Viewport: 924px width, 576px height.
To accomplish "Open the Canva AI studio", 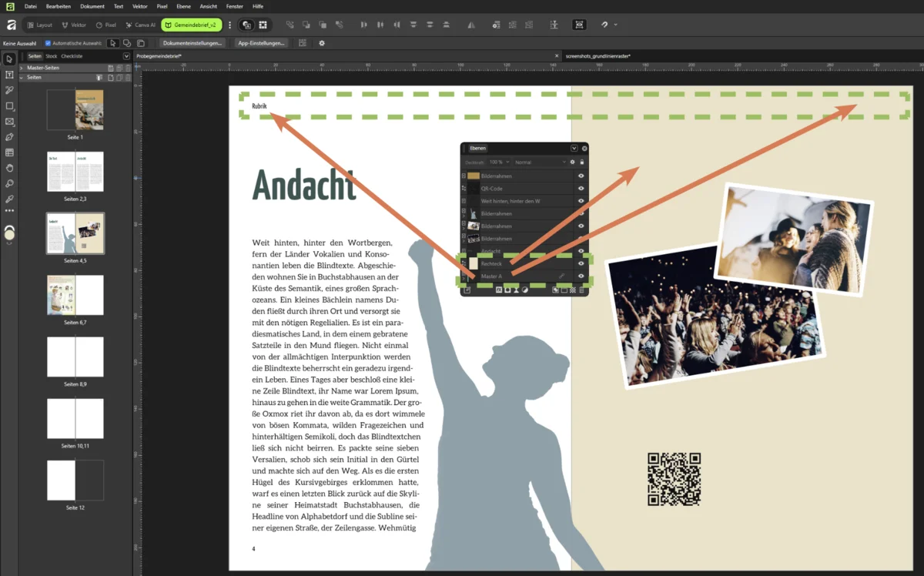I will tap(140, 25).
